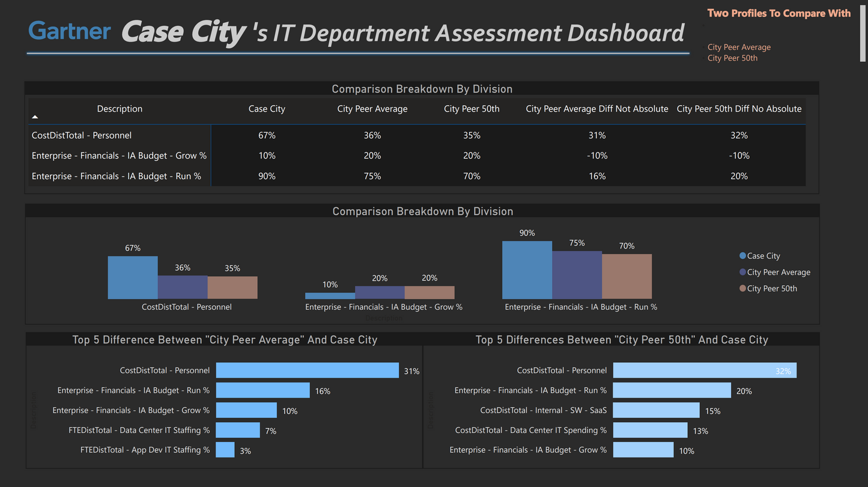Select the IA Budget - Run % table row
868x487 pixels.
coord(116,176)
